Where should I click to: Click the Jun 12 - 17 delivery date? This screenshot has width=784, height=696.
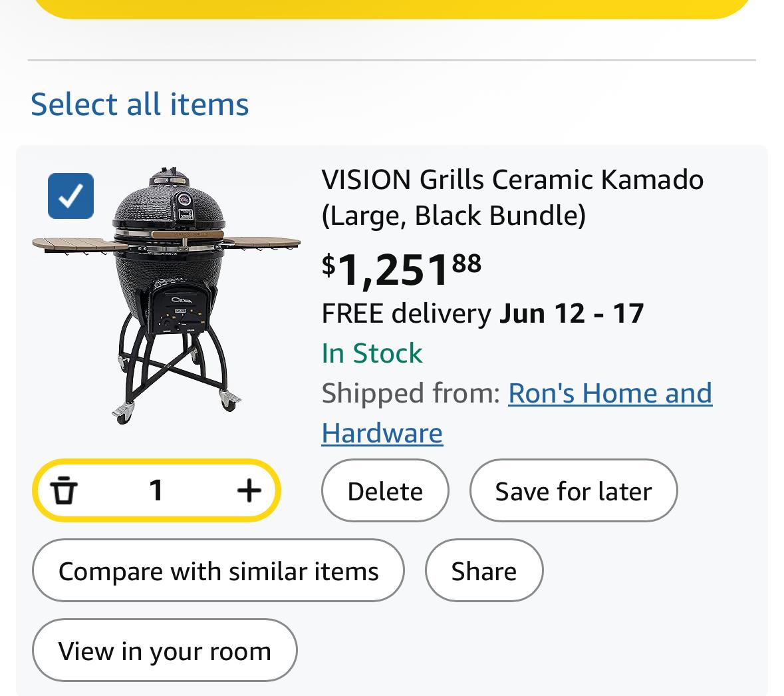click(x=571, y=313)
